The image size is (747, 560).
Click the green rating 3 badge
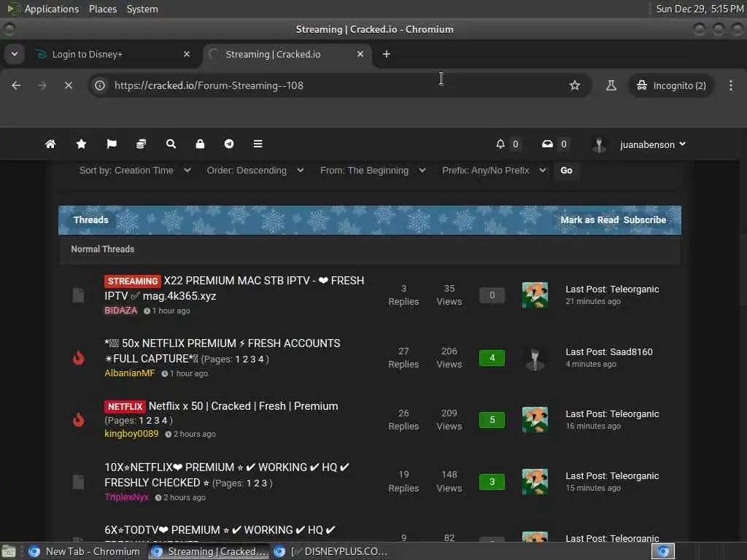pos(492,481)
